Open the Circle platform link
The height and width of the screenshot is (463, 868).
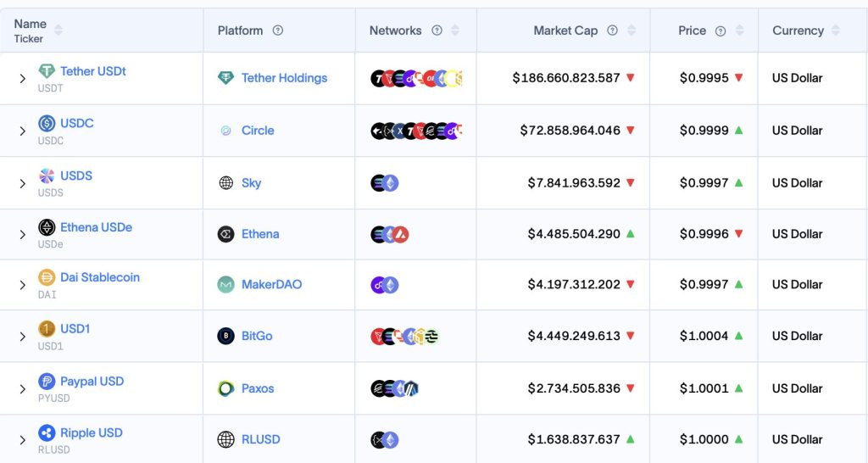click(258, 131)
